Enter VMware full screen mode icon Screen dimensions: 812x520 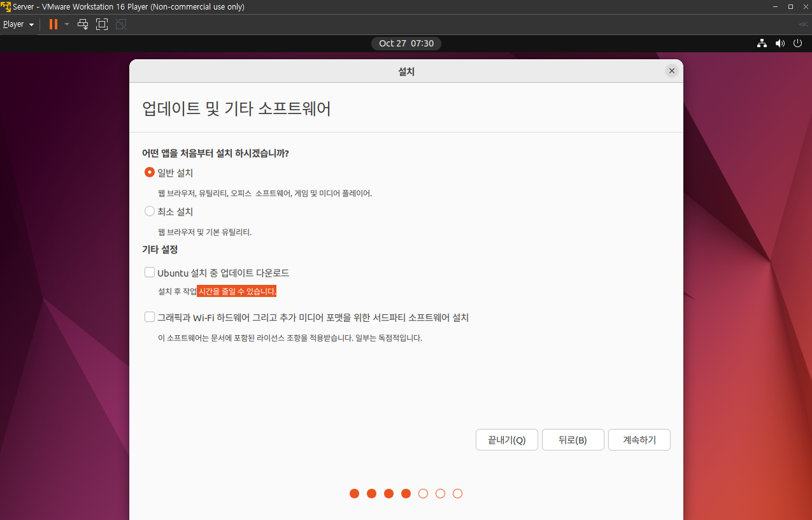[102, 24]
